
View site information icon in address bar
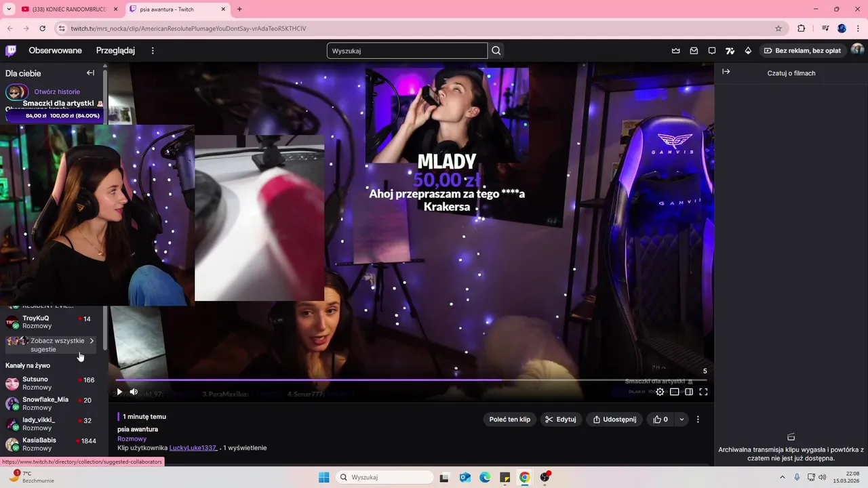tap(62, 28)
